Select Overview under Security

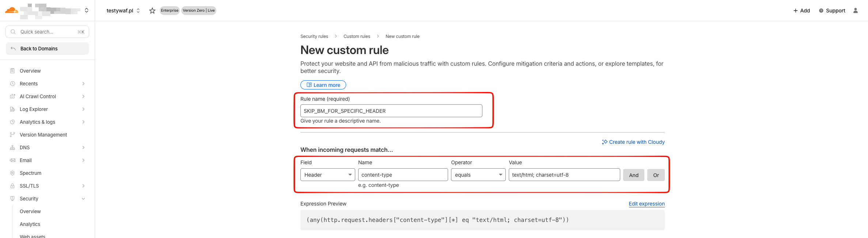[30, 211]
